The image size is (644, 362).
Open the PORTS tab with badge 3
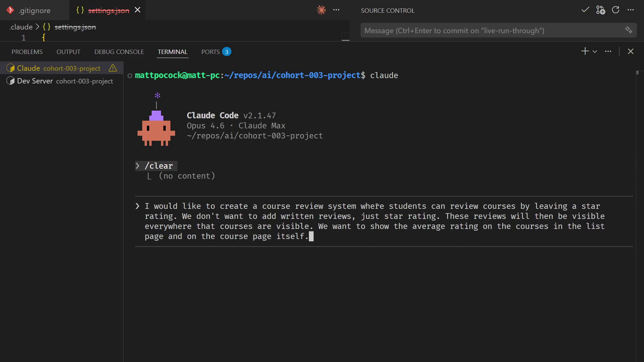tap(216, 52)
